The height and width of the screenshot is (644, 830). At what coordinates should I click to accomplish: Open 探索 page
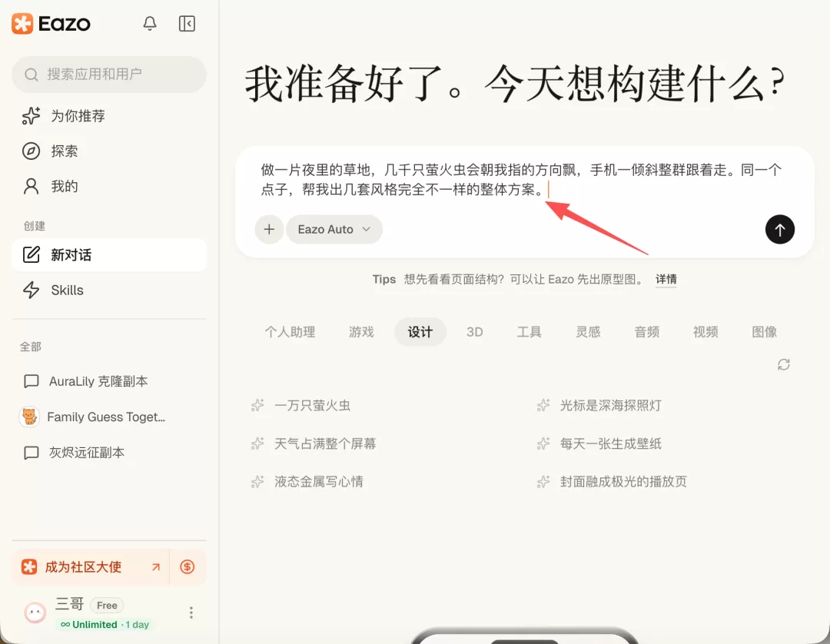click(109, 151)
